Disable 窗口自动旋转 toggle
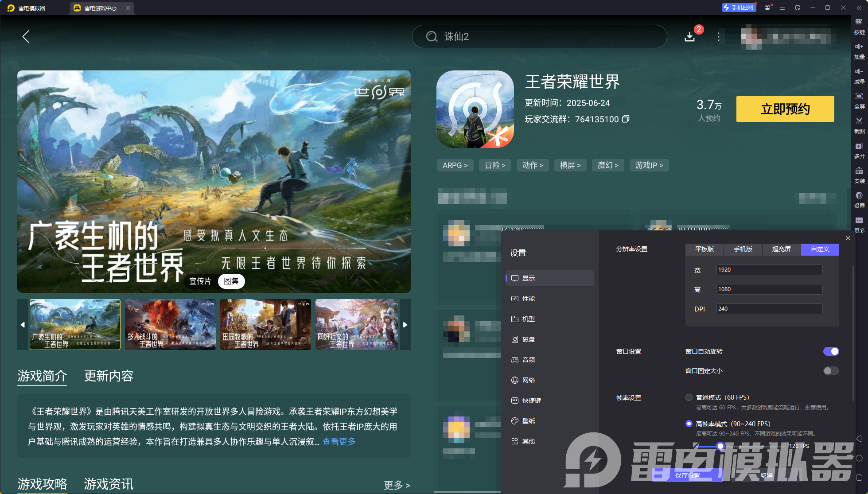The image size is (868, 494). (x=831, y=351)
